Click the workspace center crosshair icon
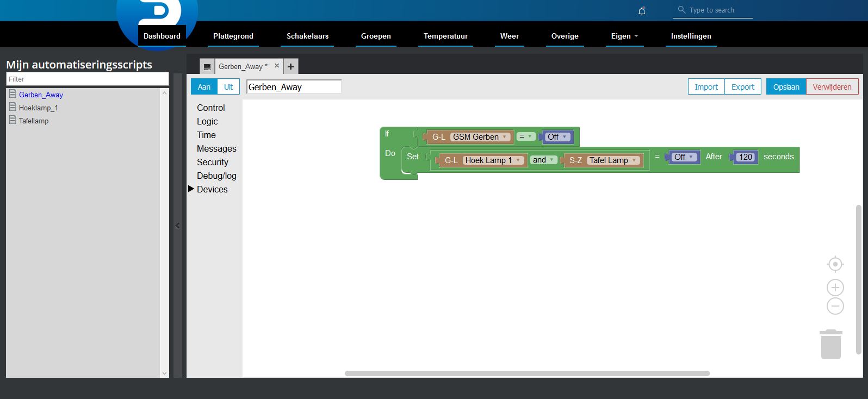 click(835, 264)
